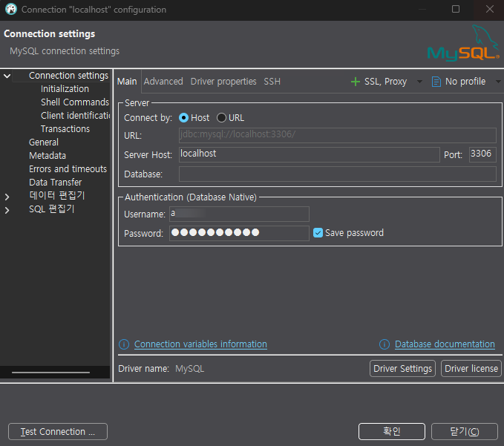The image size is (504, 446).
Task: Select 데이터 편집기 in the tree
Action: click(57, 195)
